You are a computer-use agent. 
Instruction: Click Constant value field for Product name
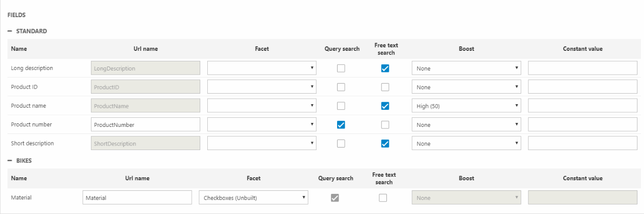[582, 106]
